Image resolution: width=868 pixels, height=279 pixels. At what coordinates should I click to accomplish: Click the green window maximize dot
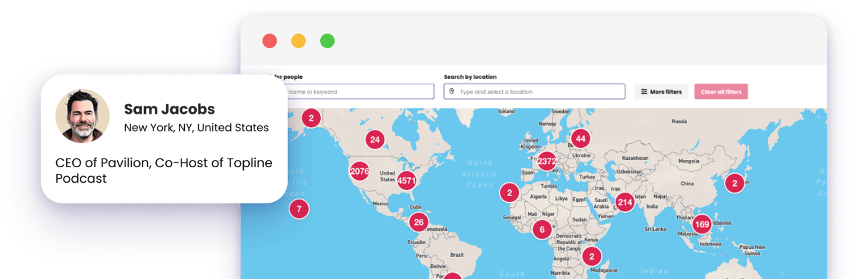(327, 41)
